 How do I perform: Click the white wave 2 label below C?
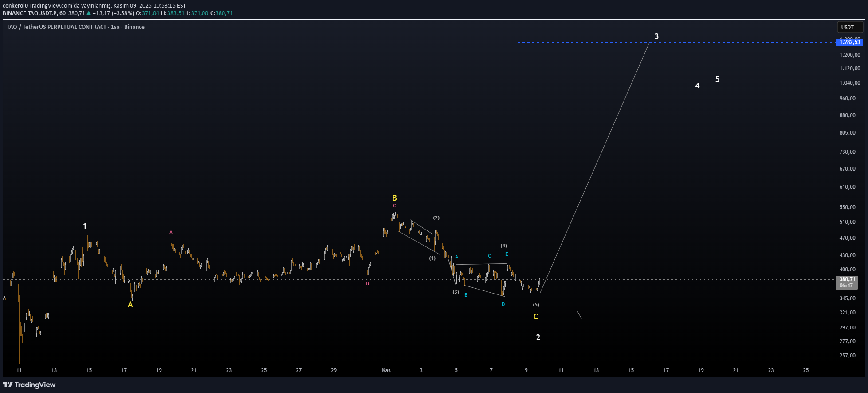tap(538, 337)
